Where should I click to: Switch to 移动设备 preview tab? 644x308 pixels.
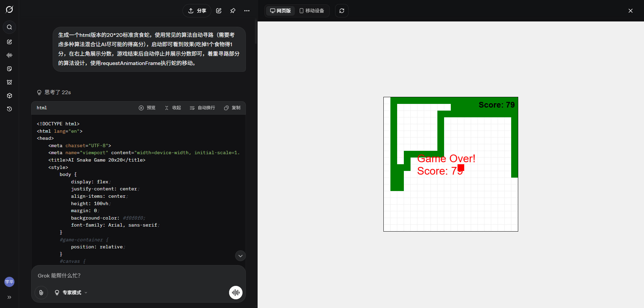[x=312, y=11]
